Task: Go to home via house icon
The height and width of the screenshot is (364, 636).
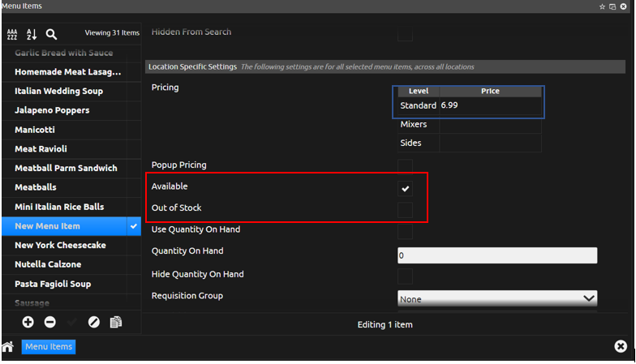Action: (8, 347)
